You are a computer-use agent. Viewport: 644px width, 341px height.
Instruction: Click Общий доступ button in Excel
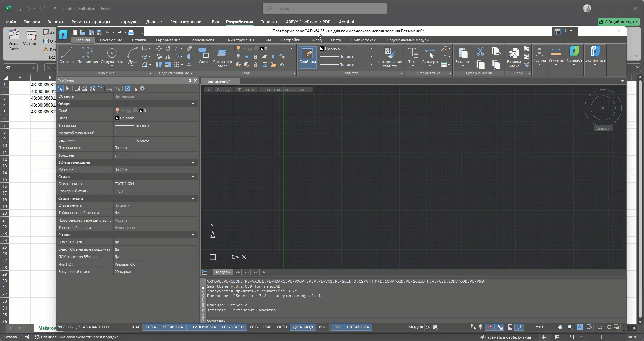(619, 22)
